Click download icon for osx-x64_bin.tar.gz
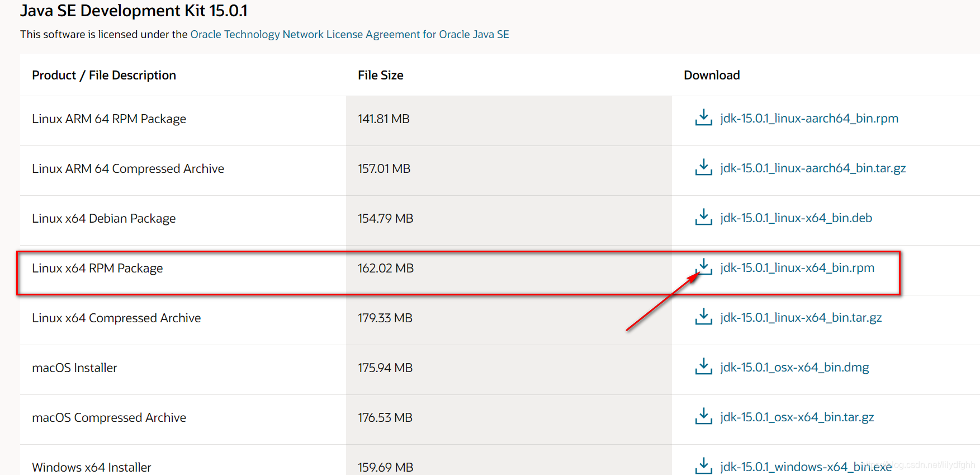This screenshot has height=475, width=980. [703, 417]
